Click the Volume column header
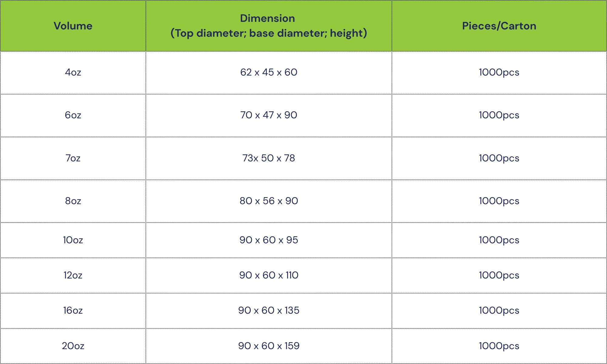 point(73,26)
